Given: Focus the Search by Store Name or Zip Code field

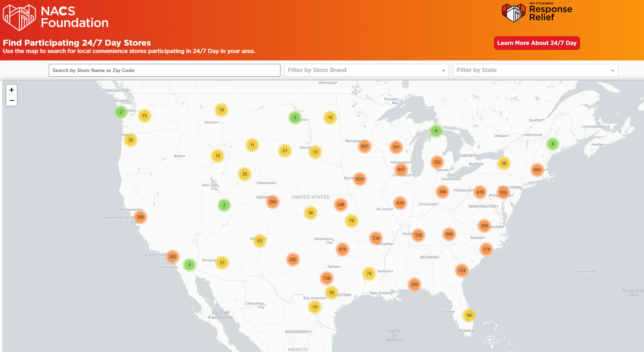Looking at the screenshot, I should click(164, 70).
